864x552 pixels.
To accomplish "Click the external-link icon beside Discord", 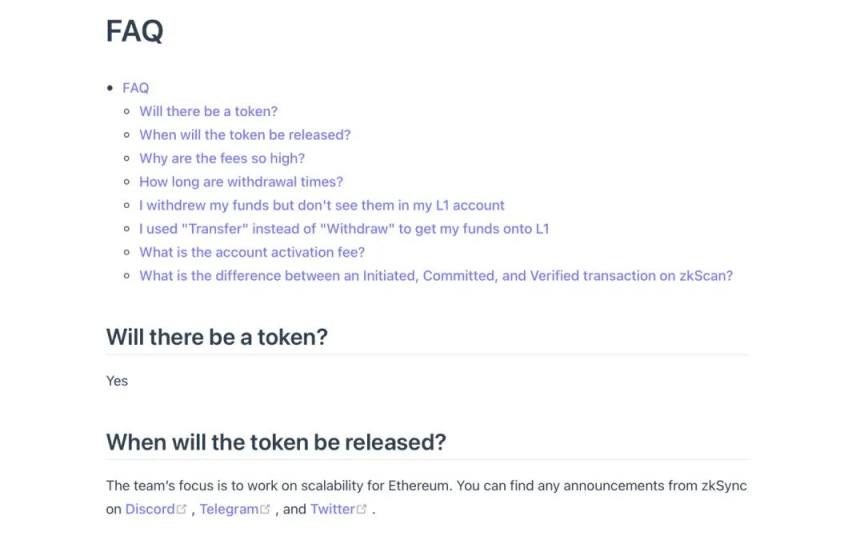I will (x=182, y=509).
